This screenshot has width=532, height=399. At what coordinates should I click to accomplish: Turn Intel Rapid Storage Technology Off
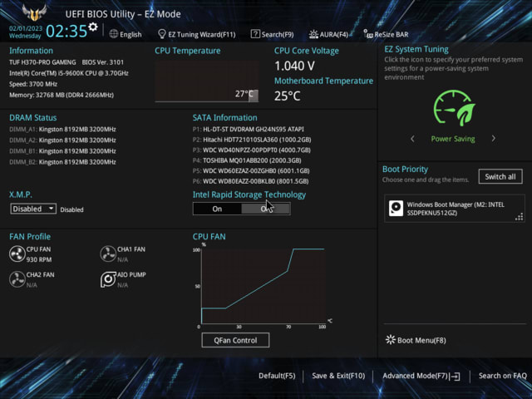click(266, 209)
